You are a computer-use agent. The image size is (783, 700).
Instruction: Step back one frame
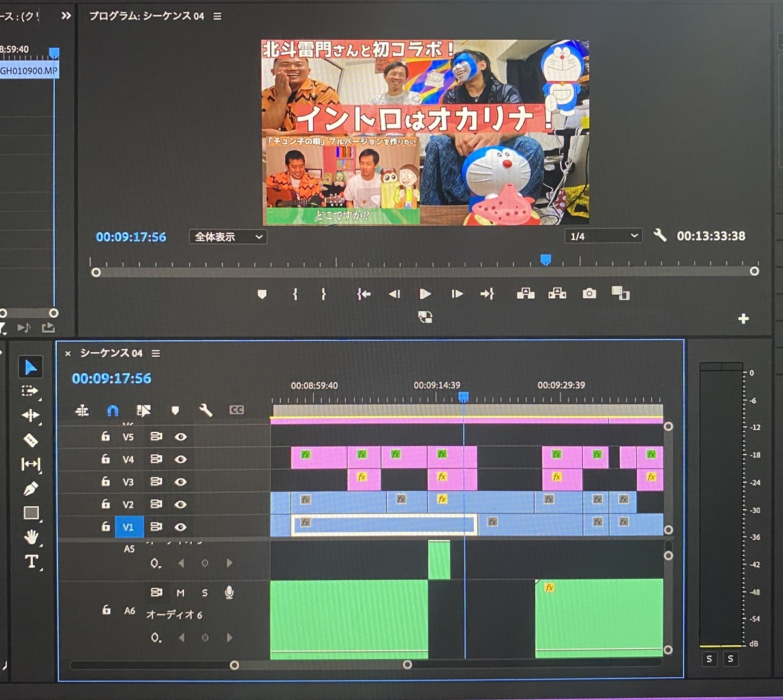[394, 294]
